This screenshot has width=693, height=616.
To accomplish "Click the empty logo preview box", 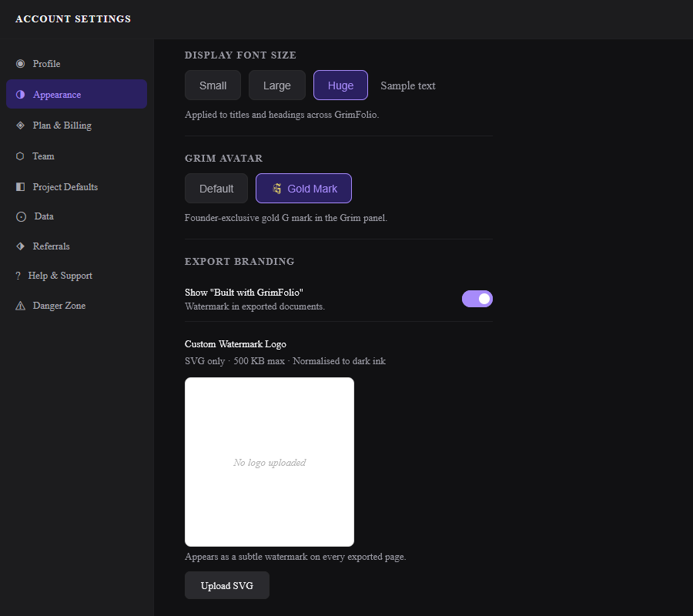I will tap(269, 462).
